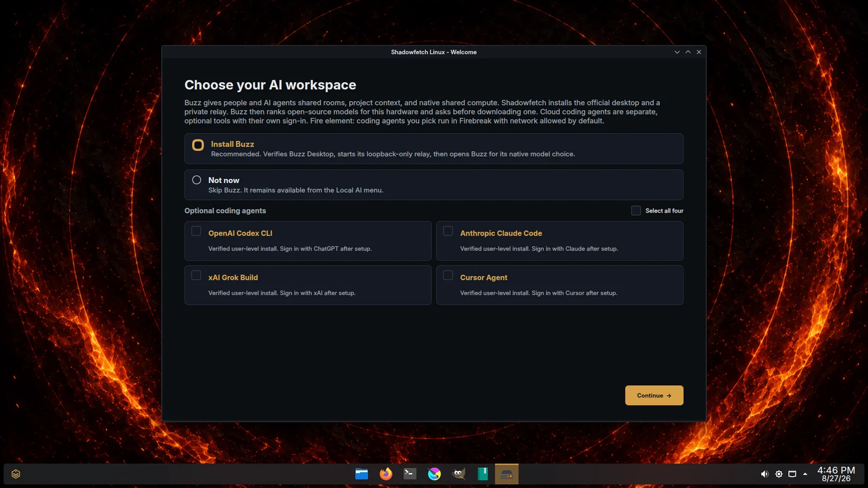The width and height of the screenshot is (868, 488).
Task: Click the 'Sign in with Claude after setup' text
Action: 575,249
